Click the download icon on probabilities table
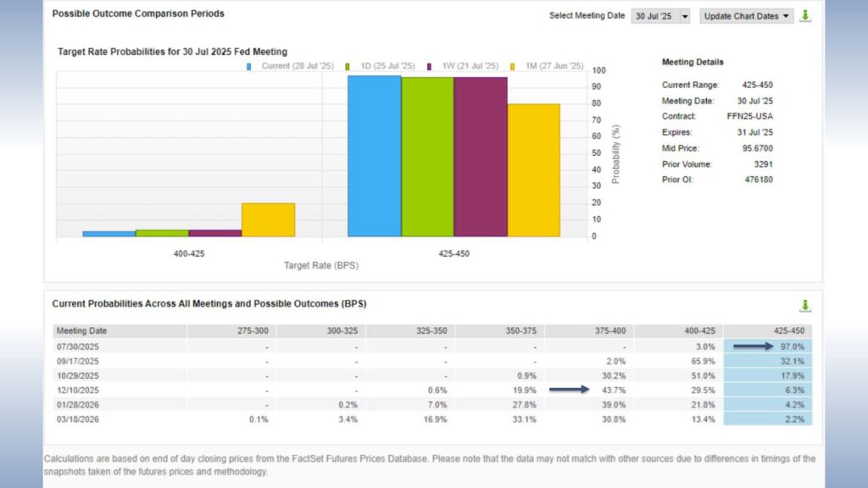The image size is (868, 488). [806, 305]
